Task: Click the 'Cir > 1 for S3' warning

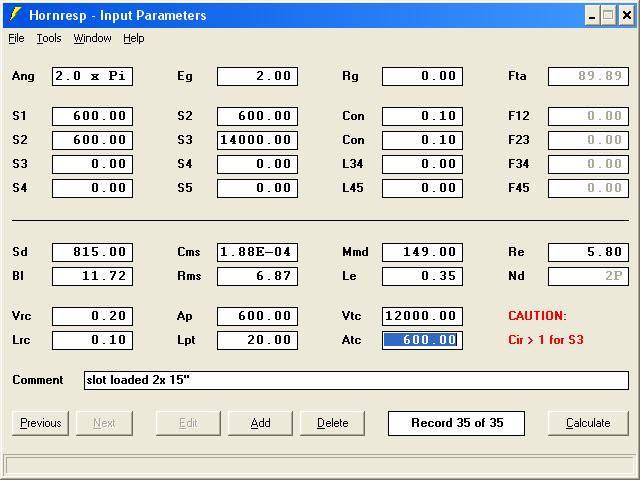Action: 546,340
